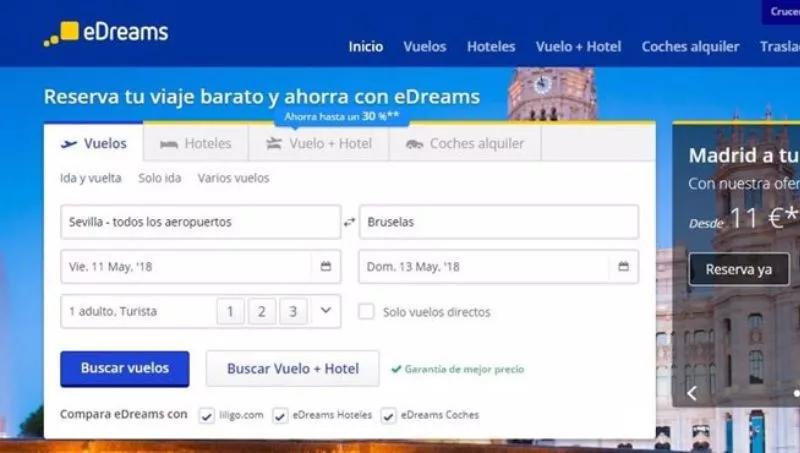Uncheck liligo.com comparison checkbox
This screenshot has width=800, height=453.
tap(207, 415)
